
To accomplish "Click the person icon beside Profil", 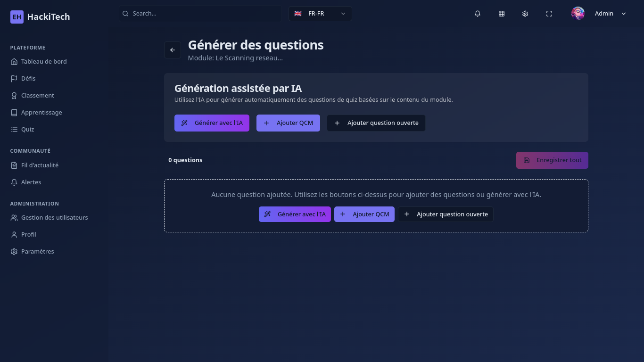I will (14, 235).
